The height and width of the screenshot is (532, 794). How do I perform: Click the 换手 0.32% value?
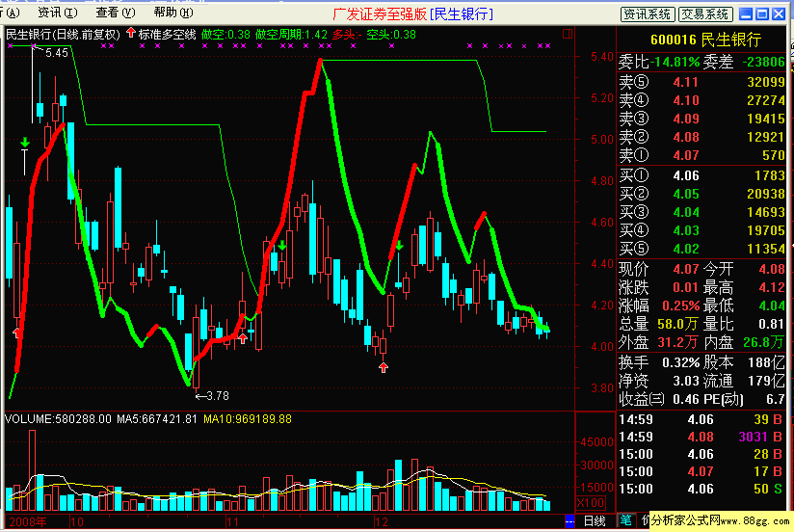point(680,362)
